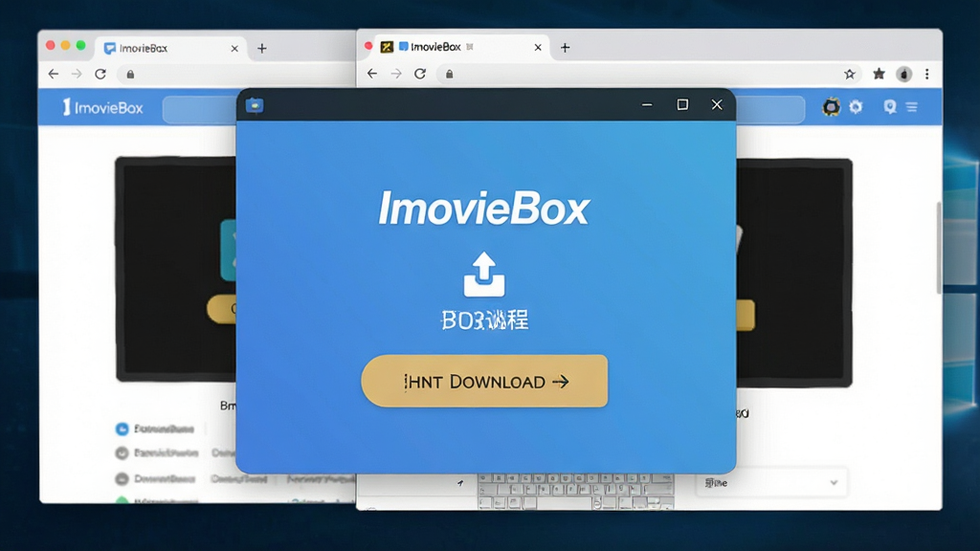
Task: Click the dark video preview in the right window
Action: 794,273
